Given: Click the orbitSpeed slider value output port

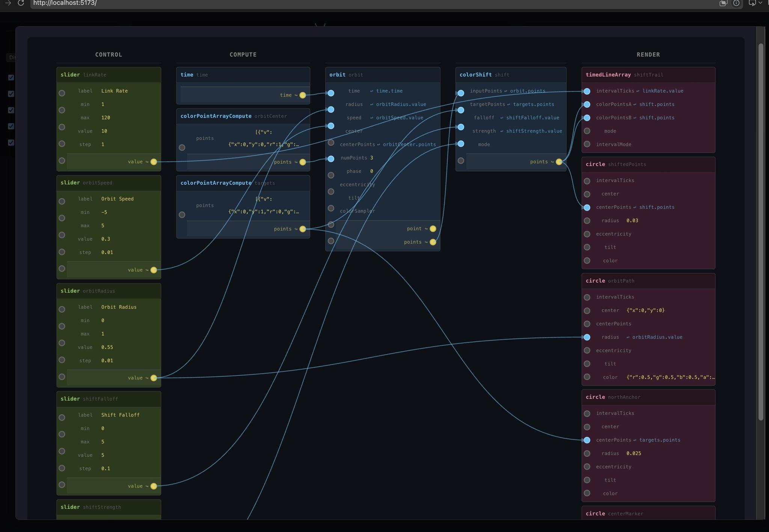Looking at the screenshot, I should point(154,270).
